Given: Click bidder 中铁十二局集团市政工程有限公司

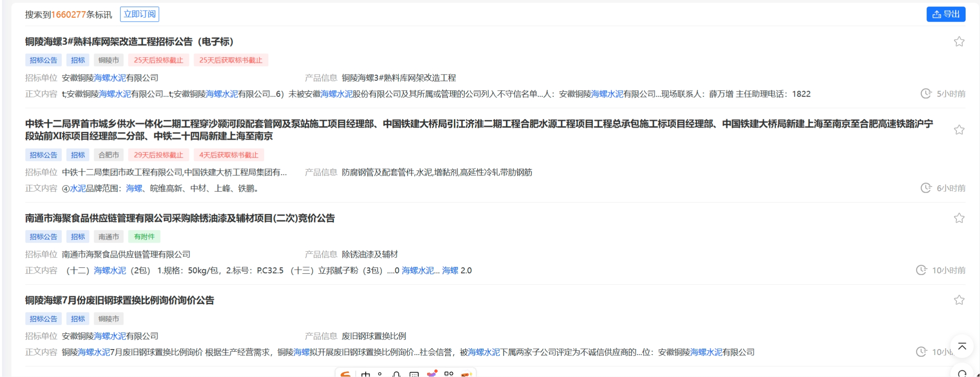Looking at the screenshot, I should click(174, 172).
